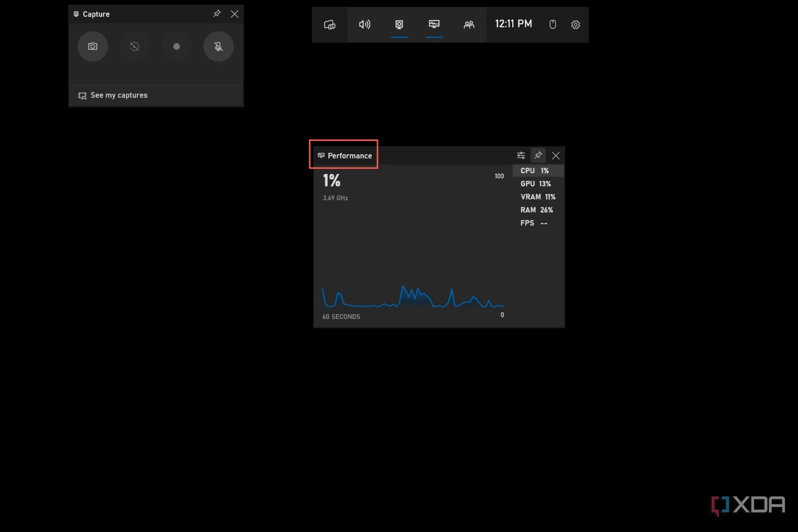The height and width of the screenshot is (532, 798).
Task: Click the 60 SECONDS graph label
Action: [x=341, y=317]
